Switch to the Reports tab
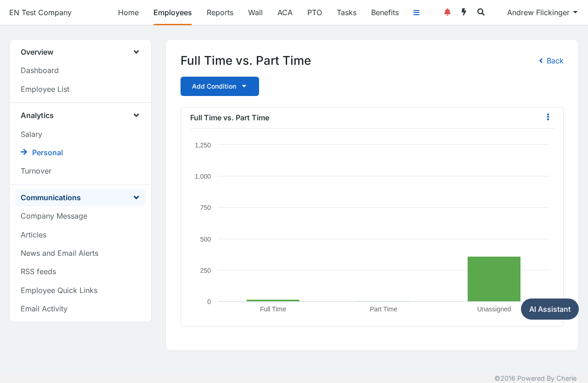The width and height of the screenshot is (588, 383). point(220,12)
